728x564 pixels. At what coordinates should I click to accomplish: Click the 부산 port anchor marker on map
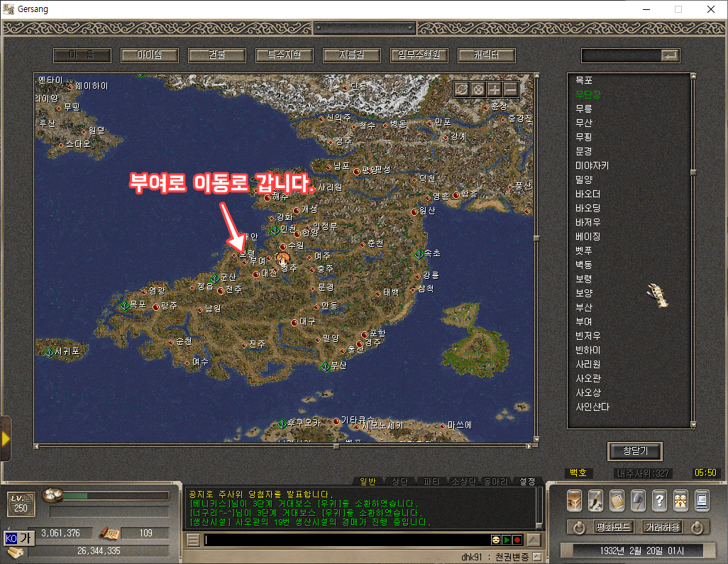click(326, 366)
